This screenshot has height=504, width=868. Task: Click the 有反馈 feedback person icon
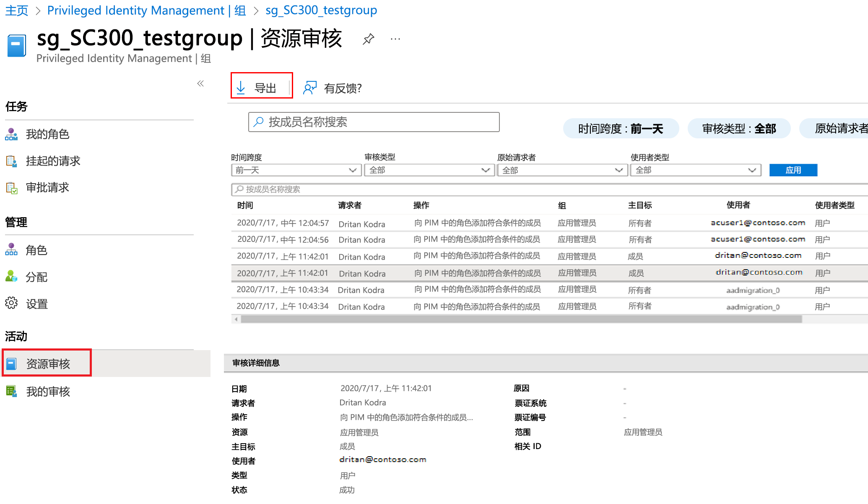(310, 88)
